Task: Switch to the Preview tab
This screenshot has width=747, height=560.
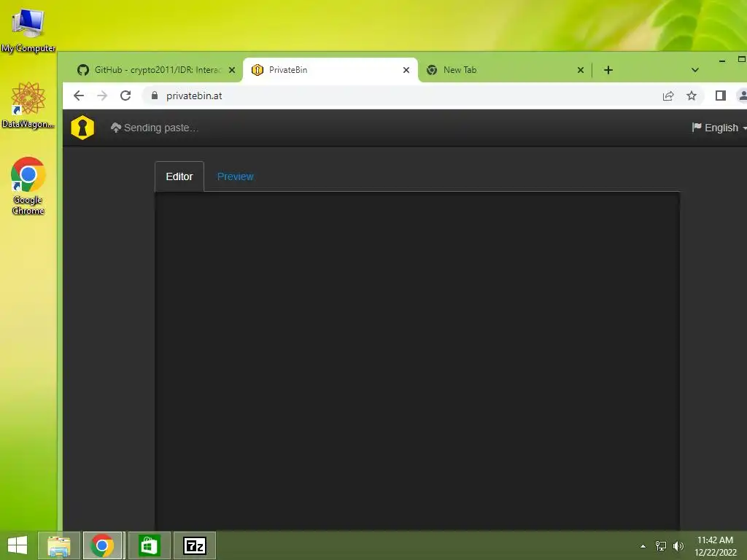Action: pyautogui.click(x=236, y=176)
